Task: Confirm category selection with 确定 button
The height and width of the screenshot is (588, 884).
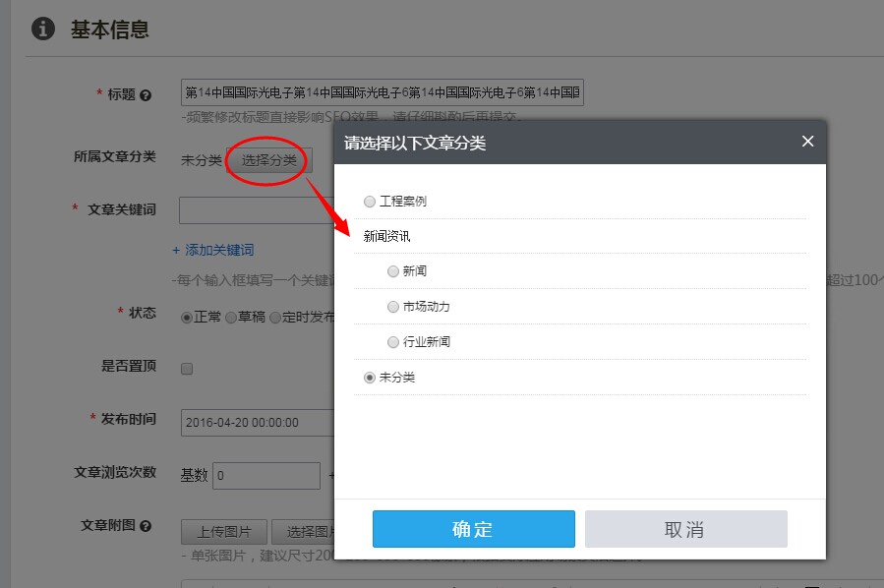Action: click(473, 528)
